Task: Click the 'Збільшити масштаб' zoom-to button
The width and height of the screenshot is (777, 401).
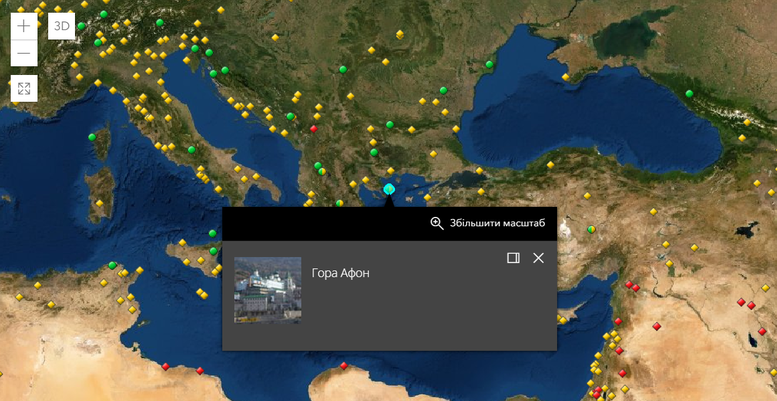Action: [x=488, y=223]
